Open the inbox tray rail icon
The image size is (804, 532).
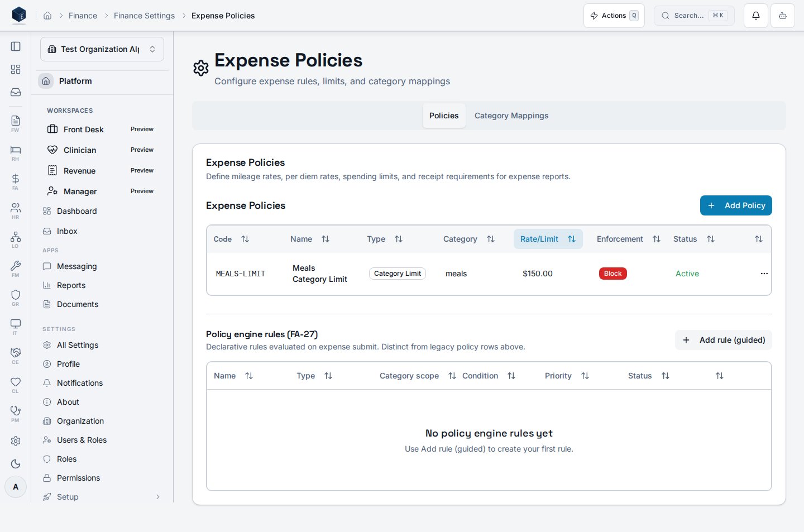(x=16, y=92)
